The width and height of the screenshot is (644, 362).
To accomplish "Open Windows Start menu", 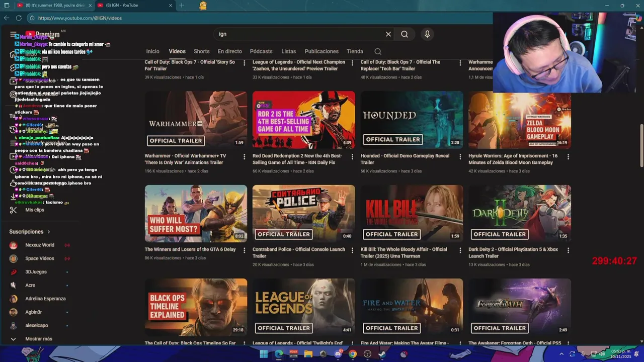I will point(264,354).
